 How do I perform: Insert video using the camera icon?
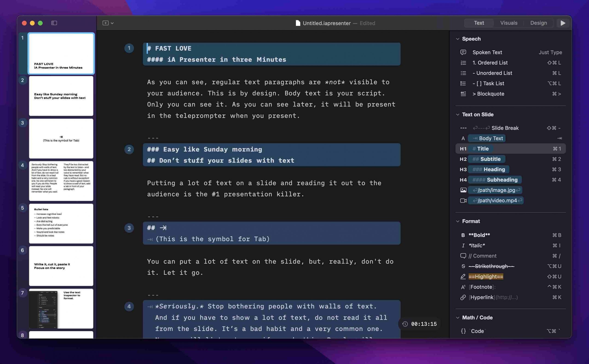[x=463, y=200]
